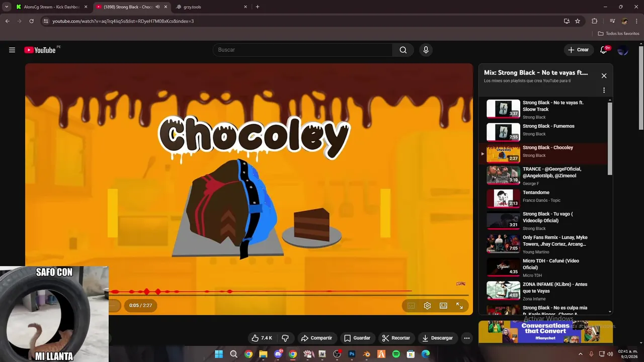This screenshot has height=362, width=644.
Task: Click the Compartir share button
Action: (x=316, y=338)
